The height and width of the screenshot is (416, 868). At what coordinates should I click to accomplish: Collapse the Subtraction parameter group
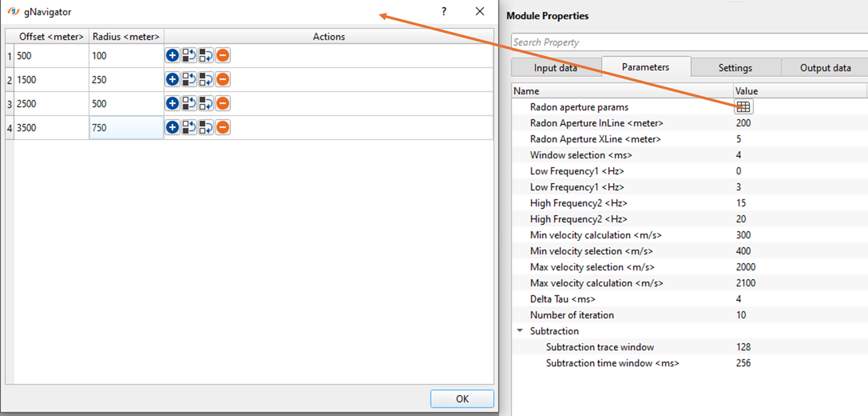pyautogui.click(x=520, y=331)
